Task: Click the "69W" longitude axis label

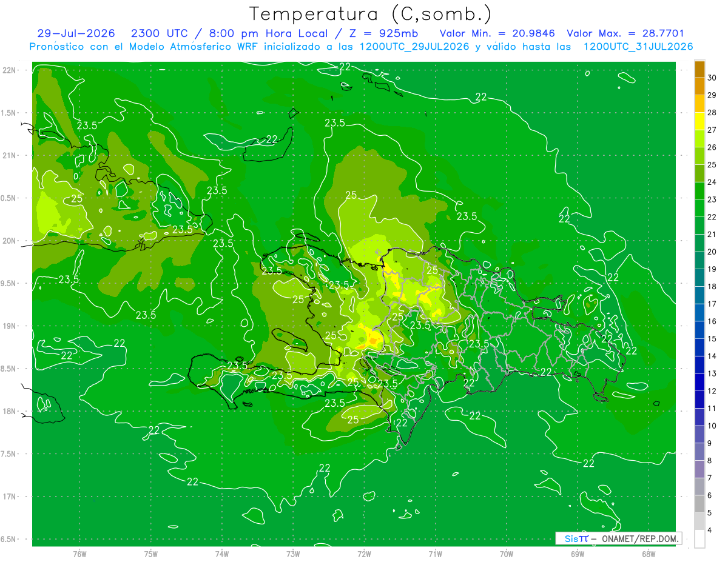Action: (578, 554)
